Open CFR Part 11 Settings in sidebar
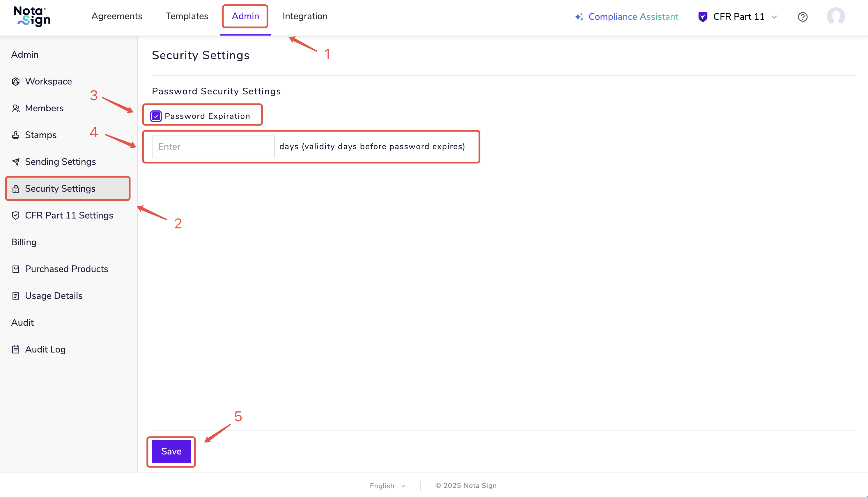 (x=69, y=215)
